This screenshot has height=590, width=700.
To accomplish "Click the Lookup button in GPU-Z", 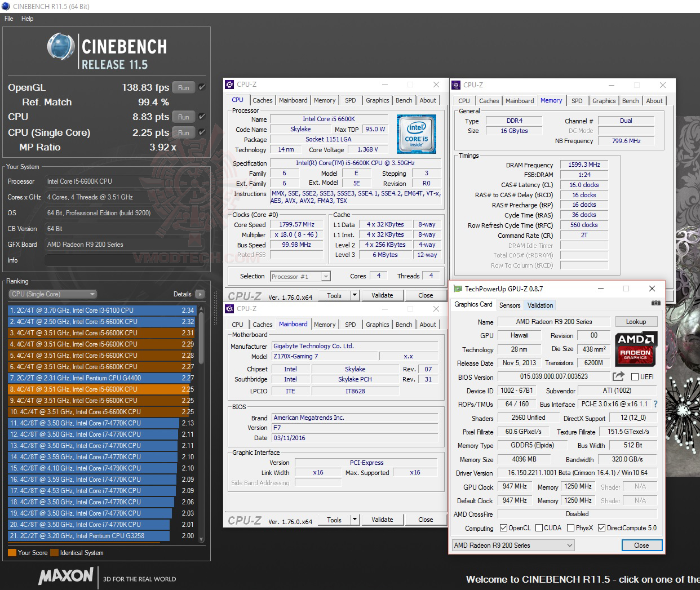I will [x=636, y=322].
